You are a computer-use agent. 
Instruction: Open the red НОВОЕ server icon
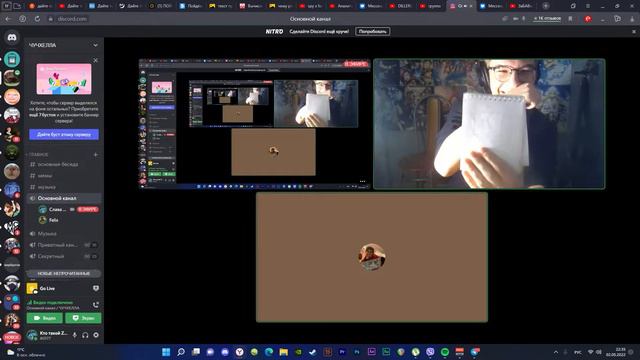click(12, 337)
